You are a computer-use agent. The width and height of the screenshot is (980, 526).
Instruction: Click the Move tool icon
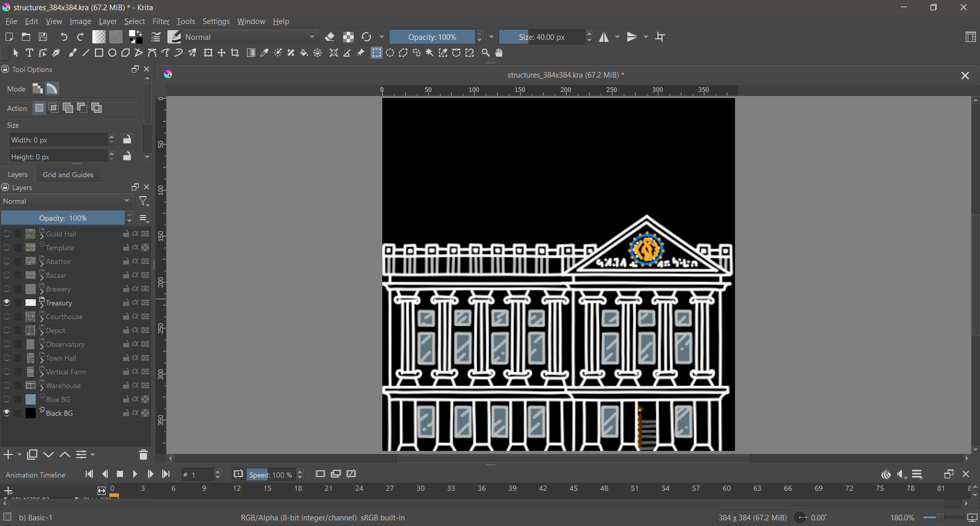click(x=222, y=53)
